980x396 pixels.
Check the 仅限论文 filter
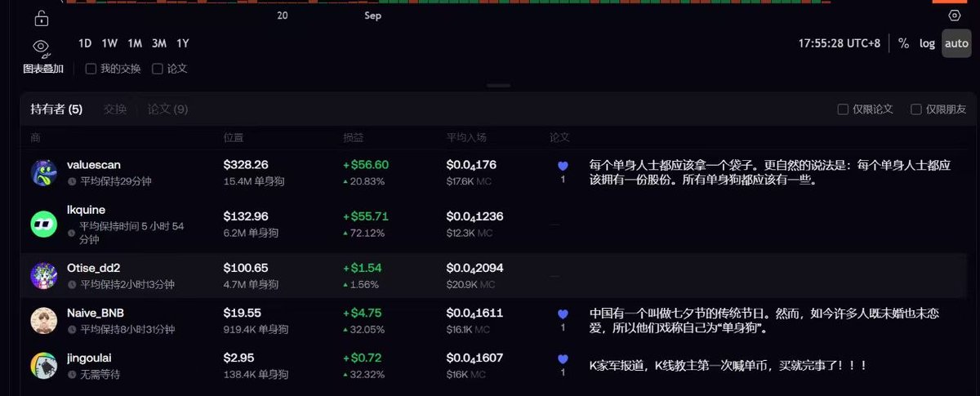[844, 109]
